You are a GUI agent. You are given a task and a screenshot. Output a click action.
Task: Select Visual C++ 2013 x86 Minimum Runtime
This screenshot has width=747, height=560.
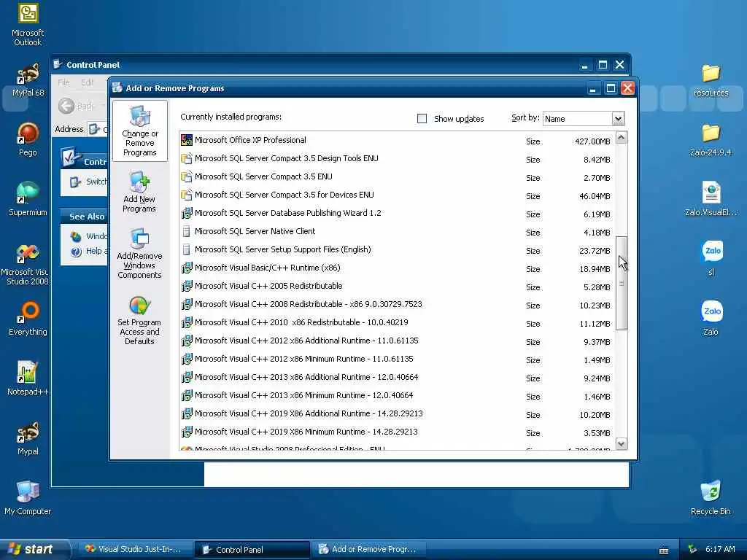(398, 396)
